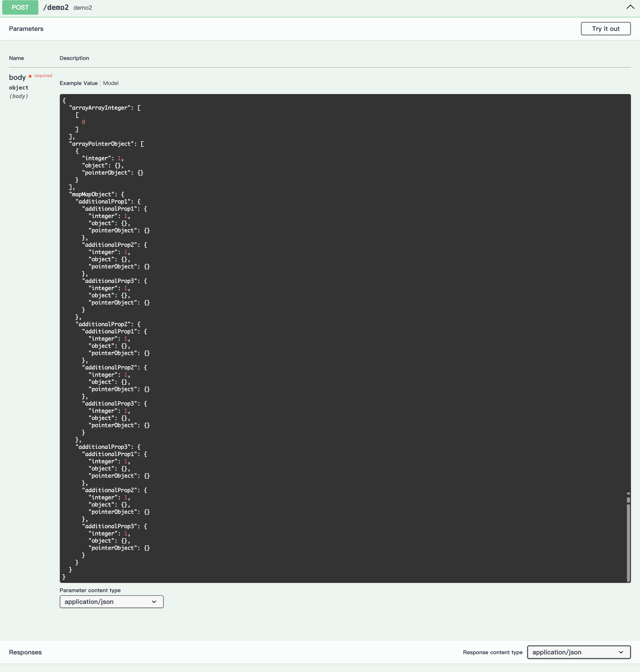Viewport: 640px width, 672px height.
Task: Click the example JSON scrollbar thumb
Action: point(628,542)
